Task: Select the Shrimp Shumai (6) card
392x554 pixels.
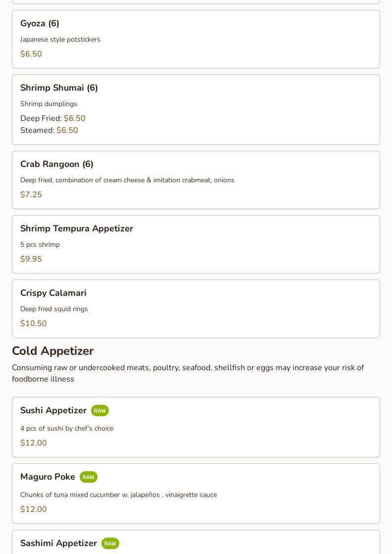Action: click(196, 110)
